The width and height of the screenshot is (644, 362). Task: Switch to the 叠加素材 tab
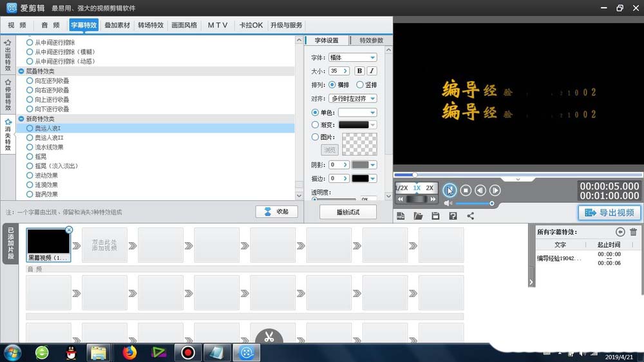[x=117, y=25]
